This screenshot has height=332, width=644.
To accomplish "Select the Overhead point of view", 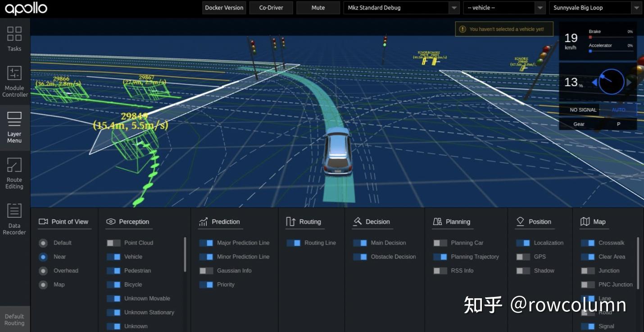I will click(43, 271).
